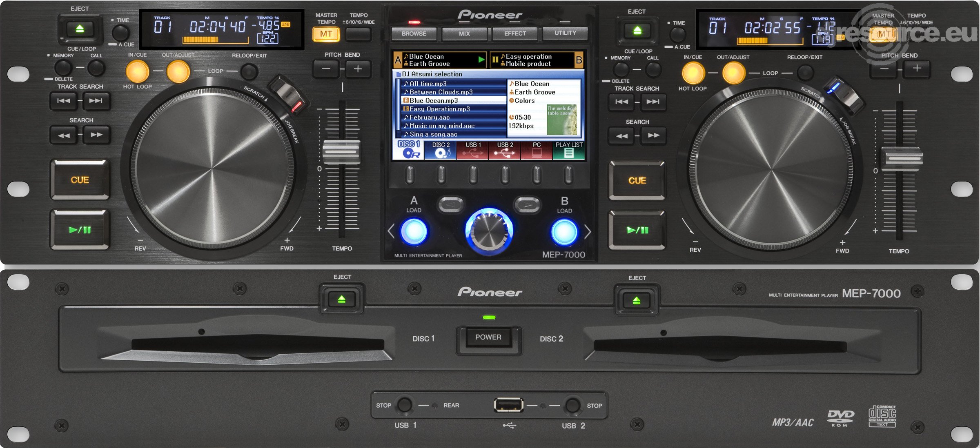This screenshot has height=448, width=980.
Task: Push right deck RELOOP/EXIT button
Action: [805, 73]
